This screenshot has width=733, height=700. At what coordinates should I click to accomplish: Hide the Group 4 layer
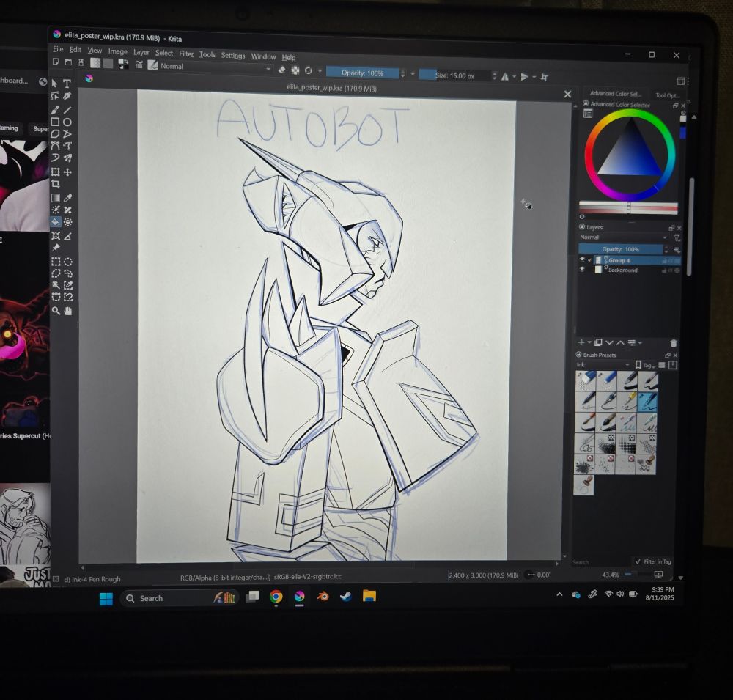pos(582,260)
